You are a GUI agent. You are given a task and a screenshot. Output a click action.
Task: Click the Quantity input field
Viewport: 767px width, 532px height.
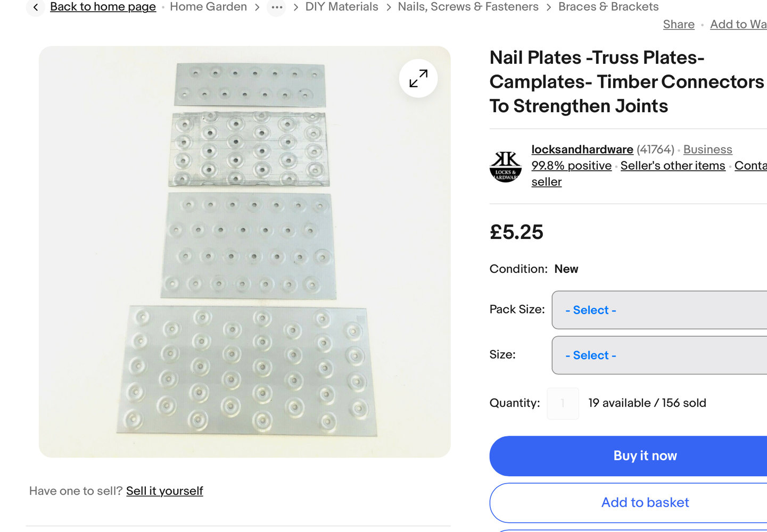coord(563,403)
